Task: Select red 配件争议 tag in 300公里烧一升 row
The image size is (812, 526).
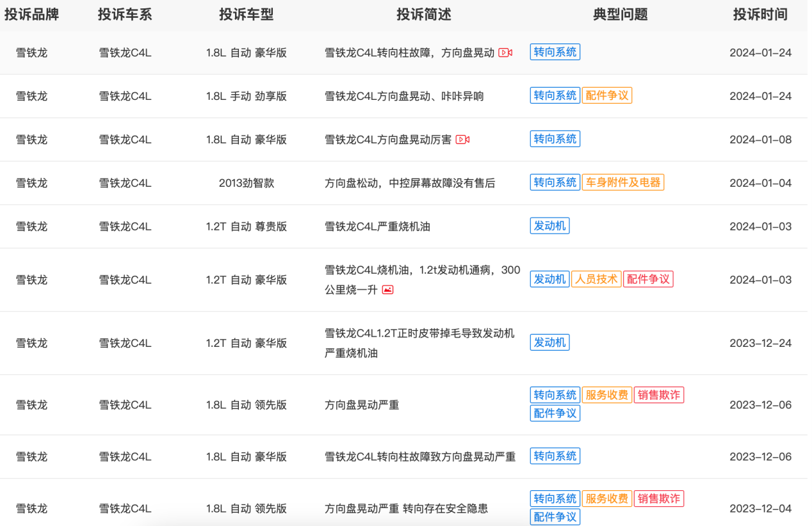Action: [648, 279]
